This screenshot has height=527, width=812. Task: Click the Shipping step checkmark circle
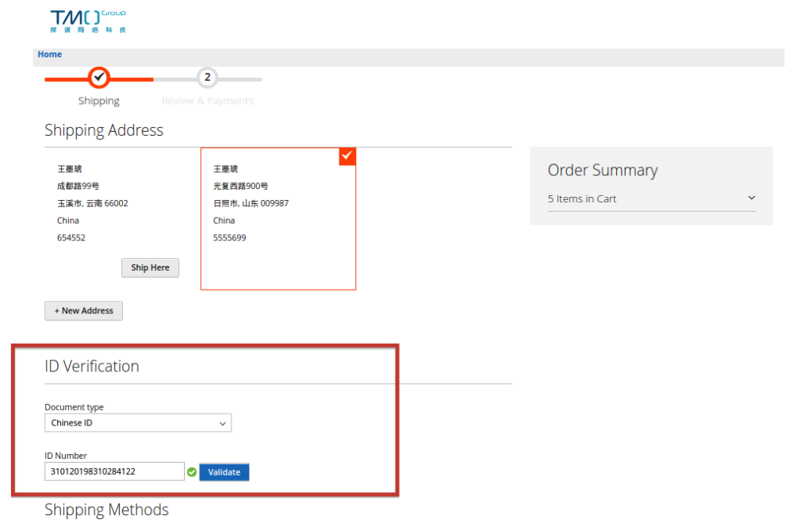98,78
